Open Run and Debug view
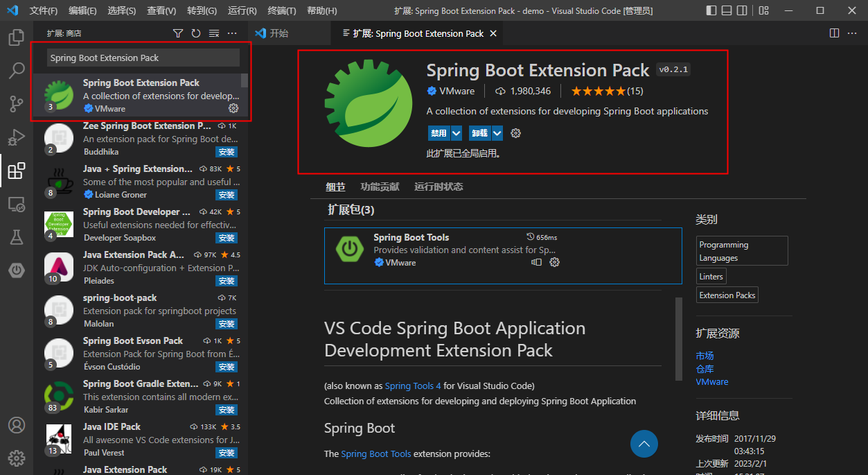This screenshot has width=868, height=475. coord(17,137)
